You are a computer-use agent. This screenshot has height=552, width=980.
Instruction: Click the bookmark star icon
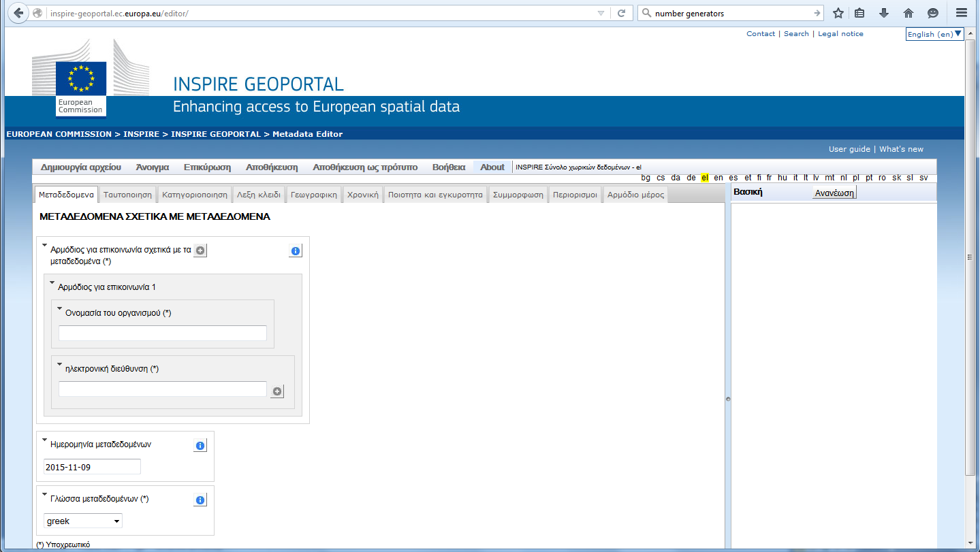[x=838, y=13]
